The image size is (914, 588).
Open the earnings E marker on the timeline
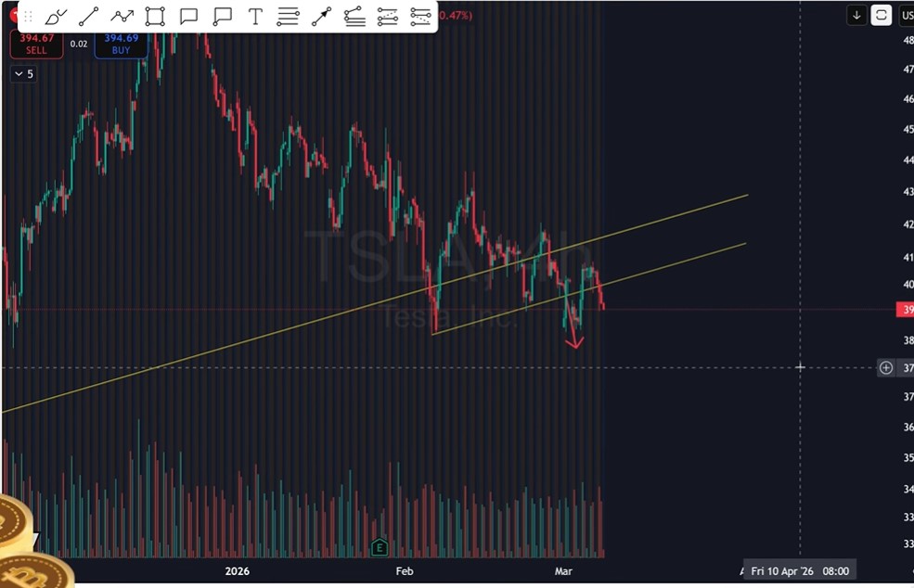point(379,547)
